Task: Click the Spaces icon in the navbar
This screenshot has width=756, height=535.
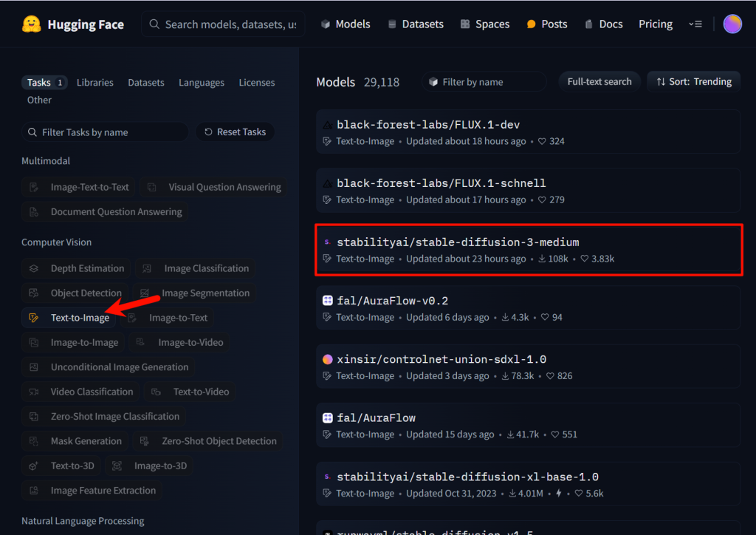Action: click(x=465, y=24)
